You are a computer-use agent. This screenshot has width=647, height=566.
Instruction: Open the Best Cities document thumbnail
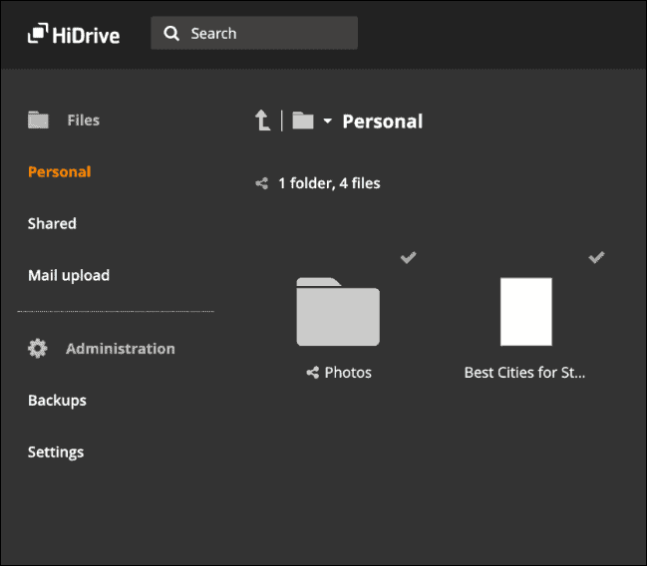(526, 311)
